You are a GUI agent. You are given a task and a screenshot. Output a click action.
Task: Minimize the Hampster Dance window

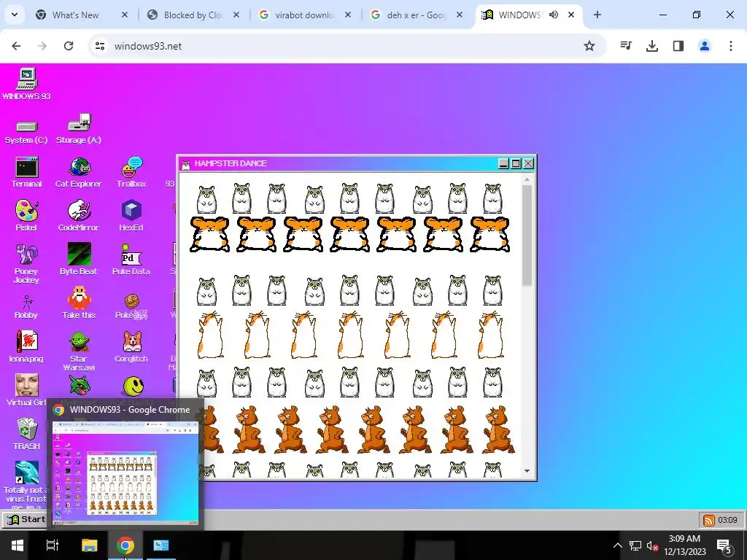(503, 163)
